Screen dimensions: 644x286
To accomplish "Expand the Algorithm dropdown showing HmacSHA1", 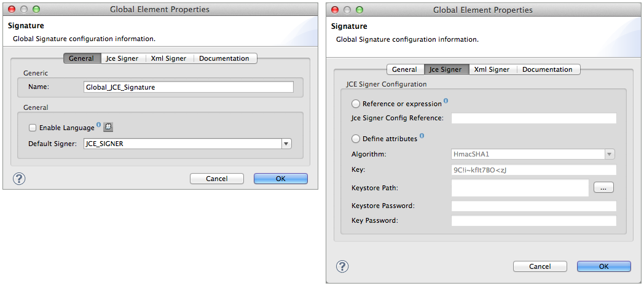I will tap(609, 155).
